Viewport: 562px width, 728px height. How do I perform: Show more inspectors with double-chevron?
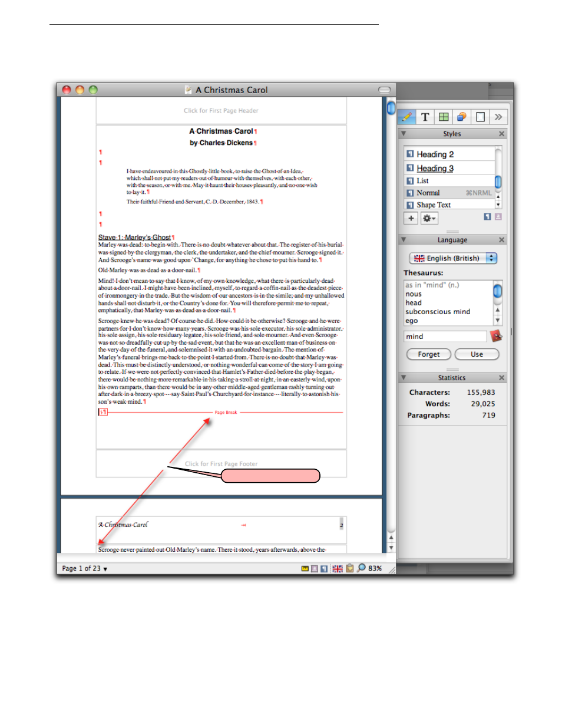click(x=498, y=117)
